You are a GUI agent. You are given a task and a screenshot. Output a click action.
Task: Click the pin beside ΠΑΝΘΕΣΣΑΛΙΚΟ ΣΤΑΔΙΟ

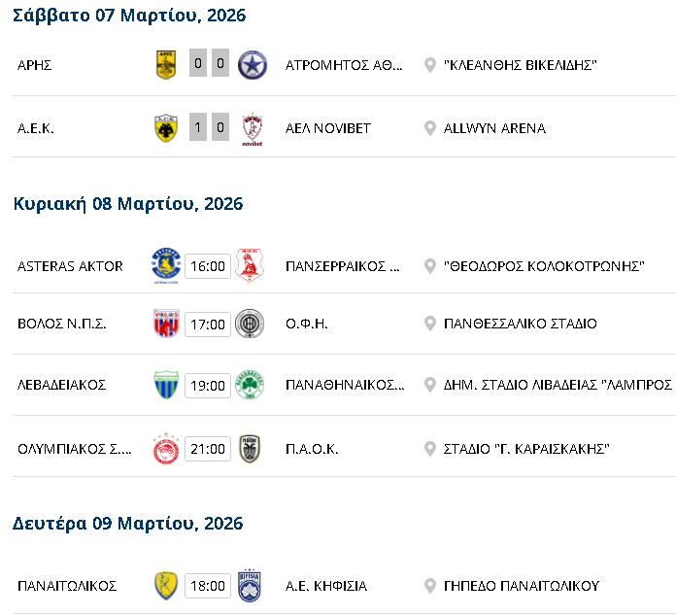(430, 324)
